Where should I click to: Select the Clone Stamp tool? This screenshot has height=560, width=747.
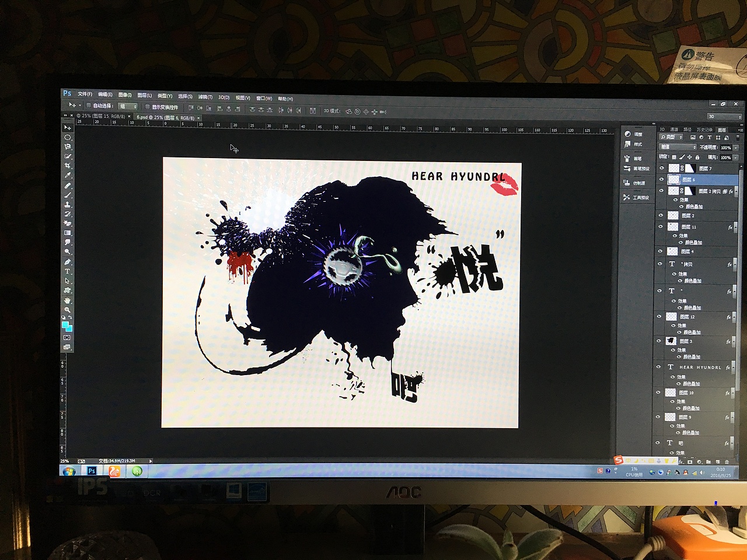(68, 204)
